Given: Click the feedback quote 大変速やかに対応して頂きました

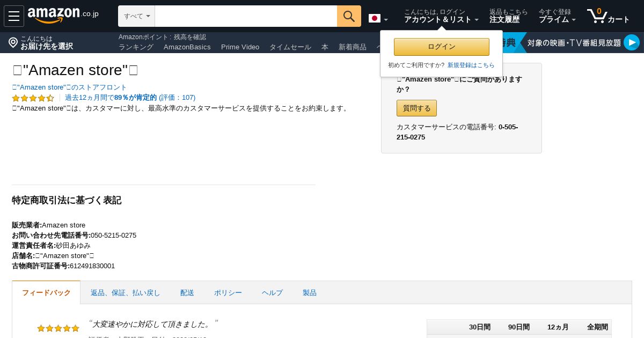Looking at the screenshot, I should pyautogui.click(x=153, y=324).
